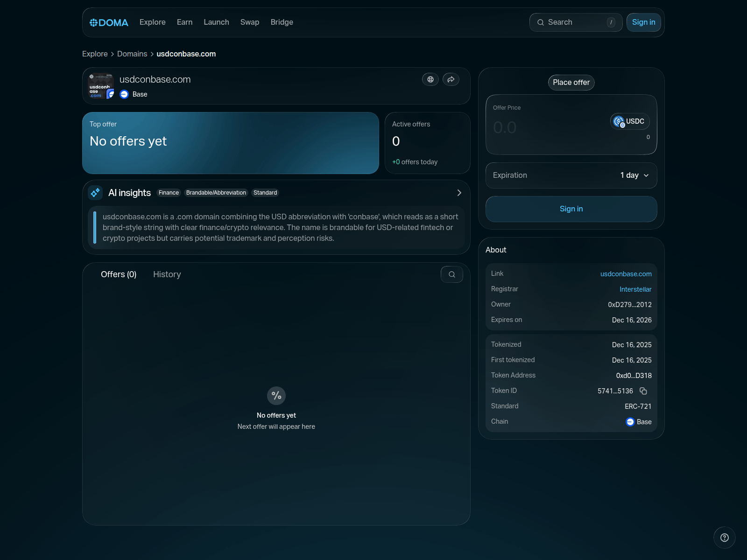Viewport: 747px width, 560px height.
Task: Click the slash shortcut key in Search
Action: (611, 22)
